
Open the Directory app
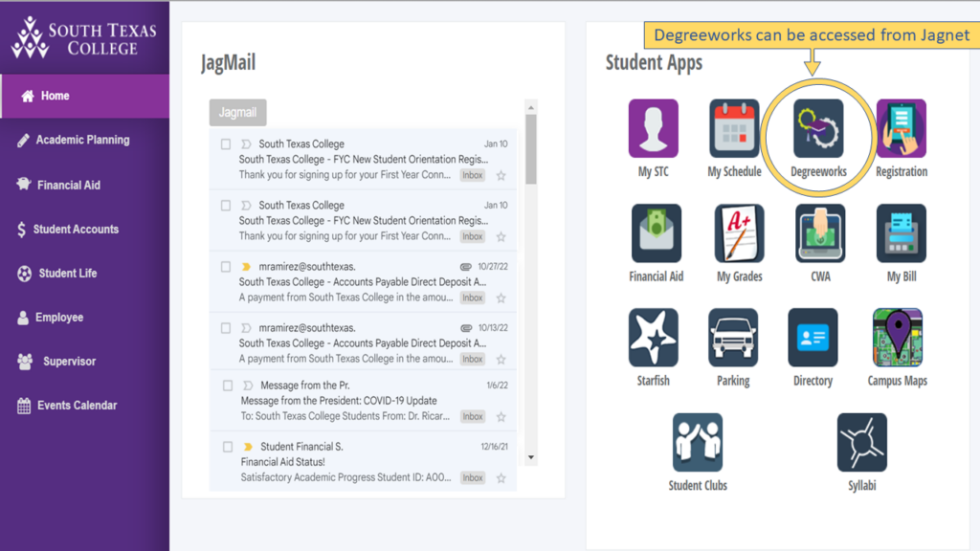(813, 338)
